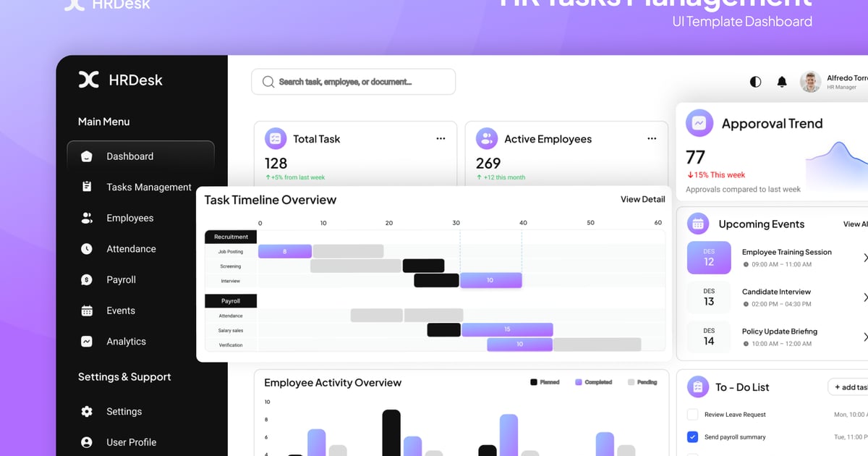Click the Tasks Management clipboard icon
The image size is (868, 456).
(87, 187)
